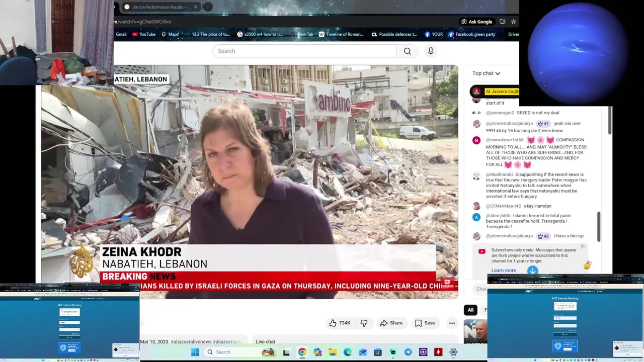Open the '13.3 The price of to...' bookmark

[207, 34]
